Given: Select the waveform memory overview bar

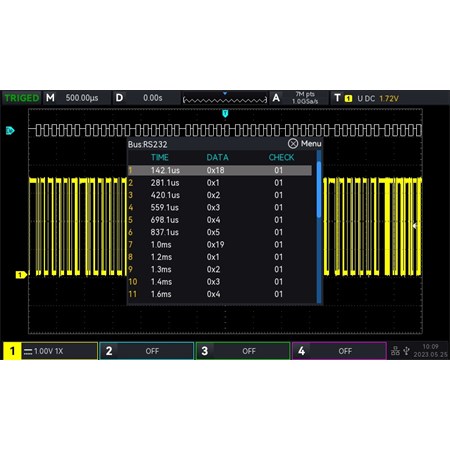Looking at the screenshot, I should (x=225, y=99).
